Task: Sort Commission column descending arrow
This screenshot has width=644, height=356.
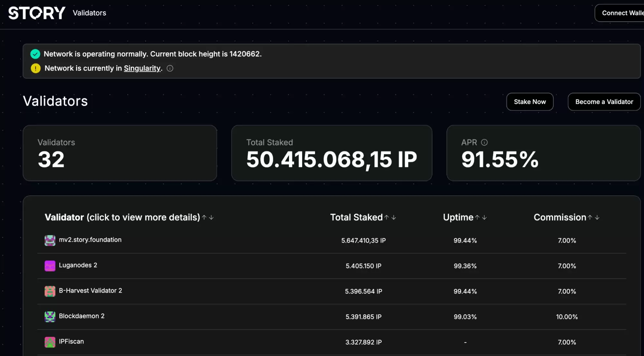Action: [x=597, y=218]
